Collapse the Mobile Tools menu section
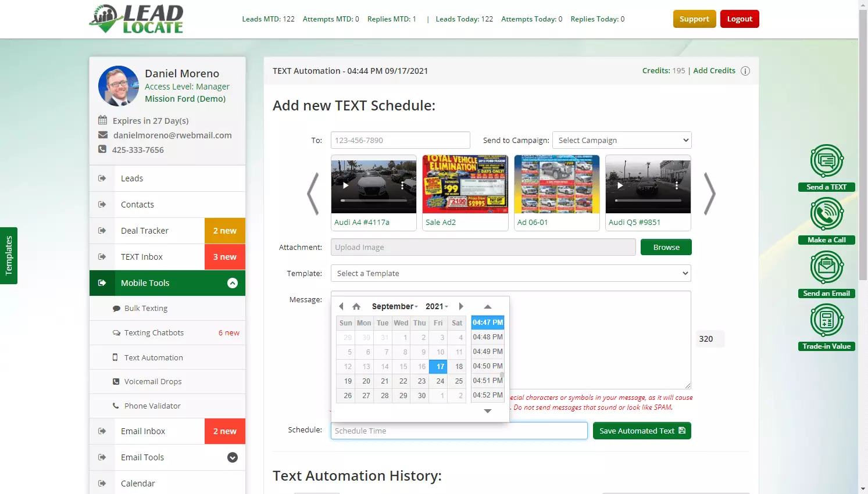The height and width of the screenshot is (494, 868). (x=233, y=283)
